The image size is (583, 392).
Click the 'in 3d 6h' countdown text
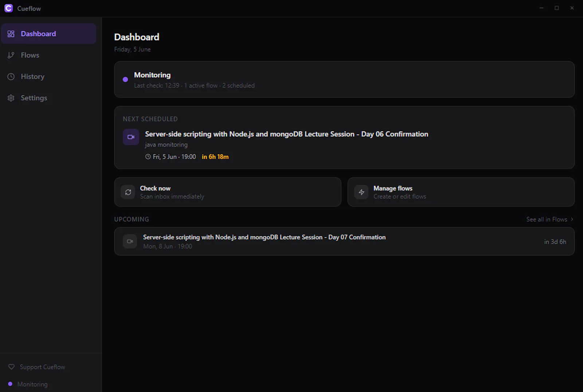tap(555, 242)
